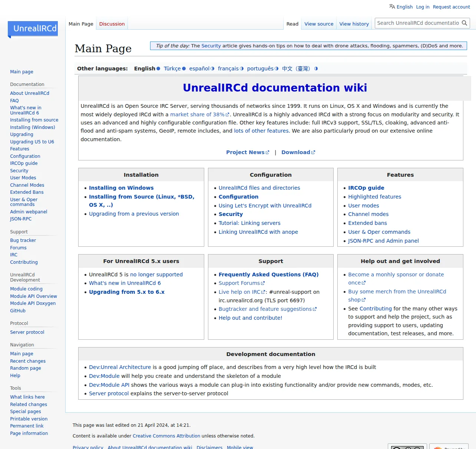Click the external-link icon beside Project News

click(267, 152)
